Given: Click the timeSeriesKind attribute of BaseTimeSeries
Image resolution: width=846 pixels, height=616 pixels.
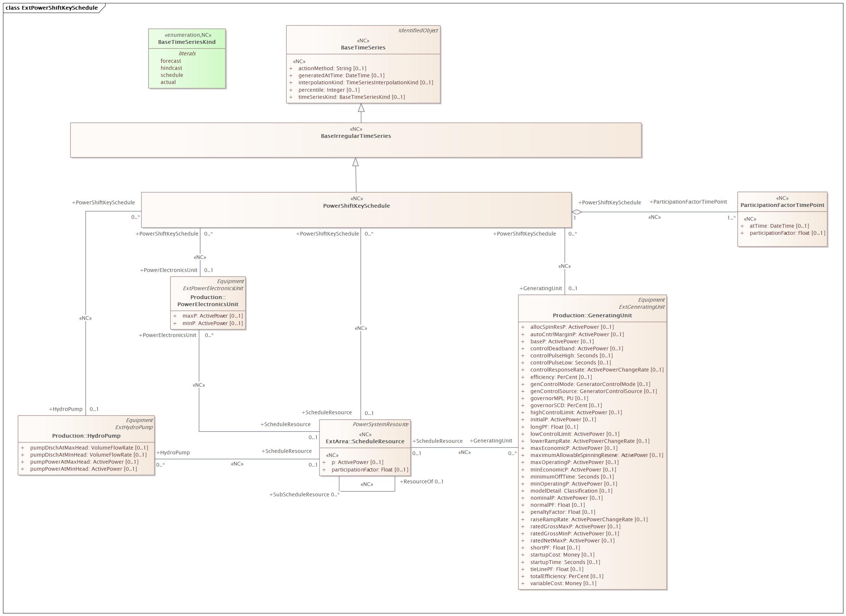Looking at the screenshot, I should 351,97.
